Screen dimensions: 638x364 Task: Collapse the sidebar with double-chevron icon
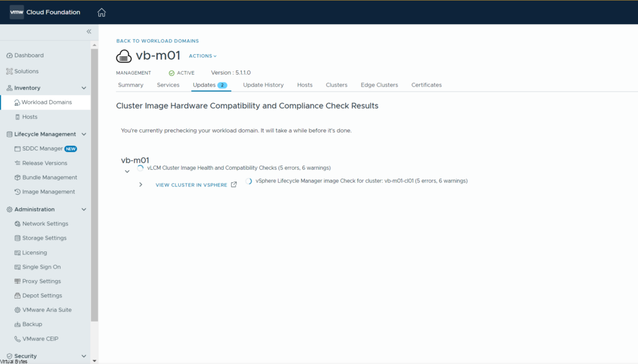coord(88,31)
